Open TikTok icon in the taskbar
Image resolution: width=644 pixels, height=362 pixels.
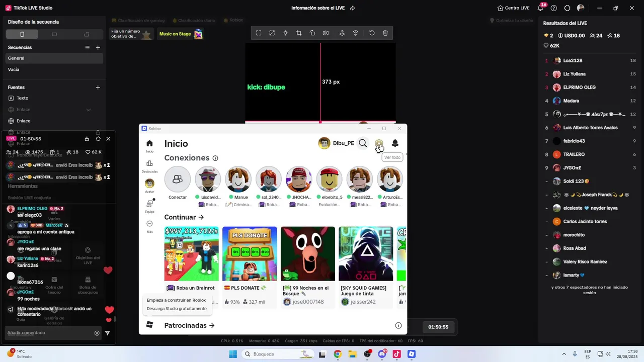397,354
